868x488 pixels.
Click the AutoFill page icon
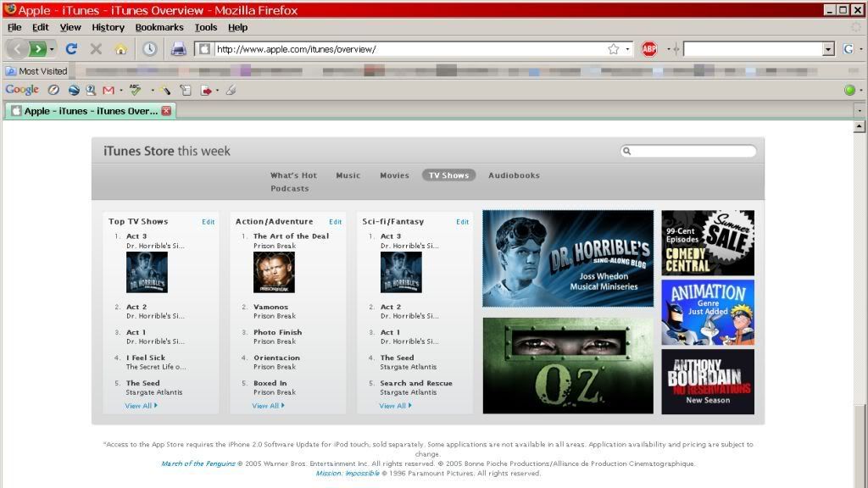[186, 90]
